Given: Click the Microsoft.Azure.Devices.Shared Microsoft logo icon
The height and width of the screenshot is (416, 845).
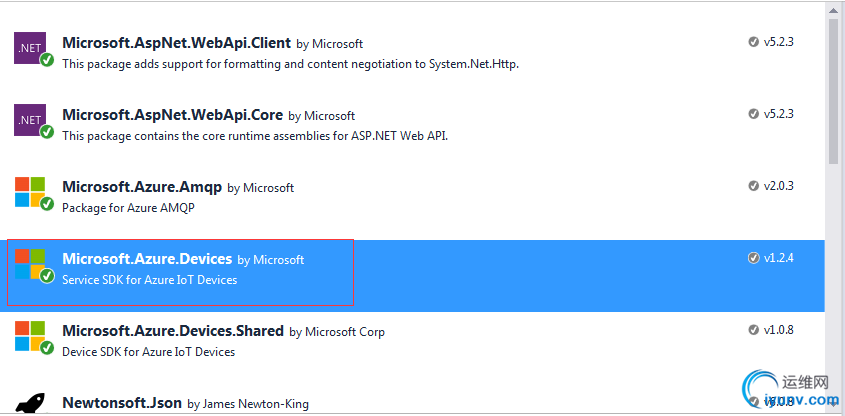Looking at the screenshot, I should [x=29, y=336].
